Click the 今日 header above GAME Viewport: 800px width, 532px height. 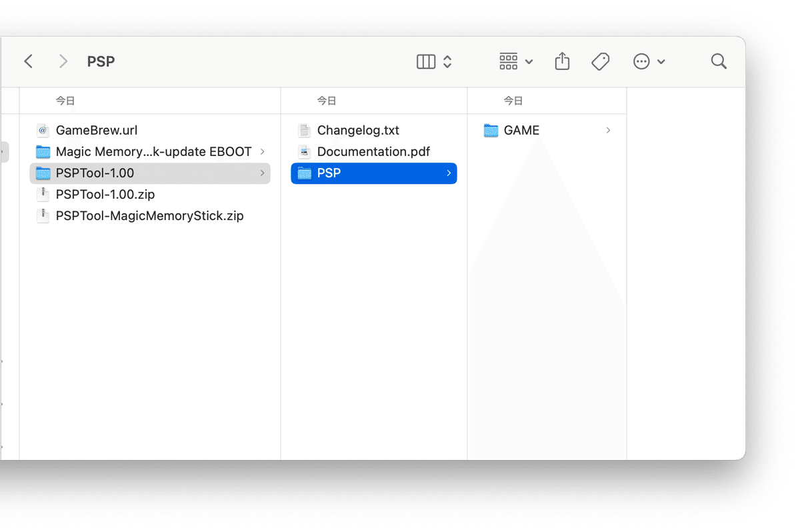coord(513,101)
